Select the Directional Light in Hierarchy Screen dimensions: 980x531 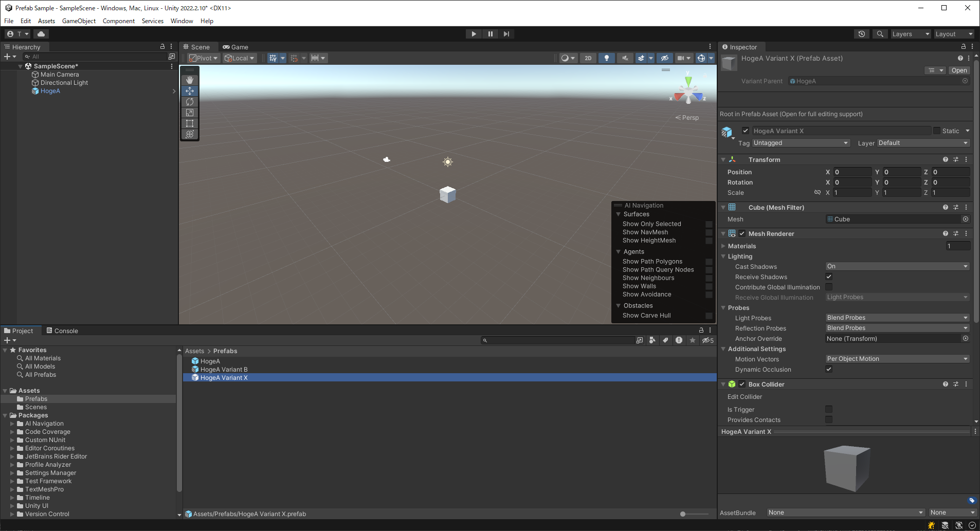[x=64, y=83]
